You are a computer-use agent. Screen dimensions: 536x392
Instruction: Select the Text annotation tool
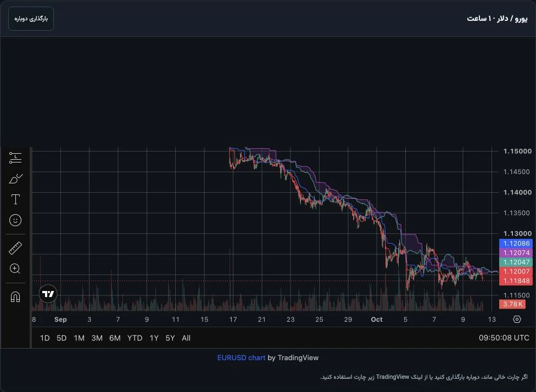coord(15,199)
